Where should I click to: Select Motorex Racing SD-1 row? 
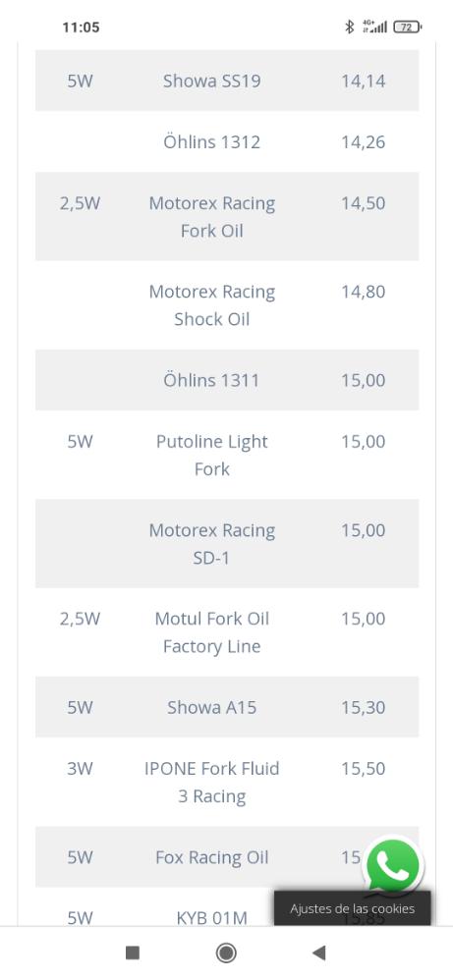tap(226, 544)
